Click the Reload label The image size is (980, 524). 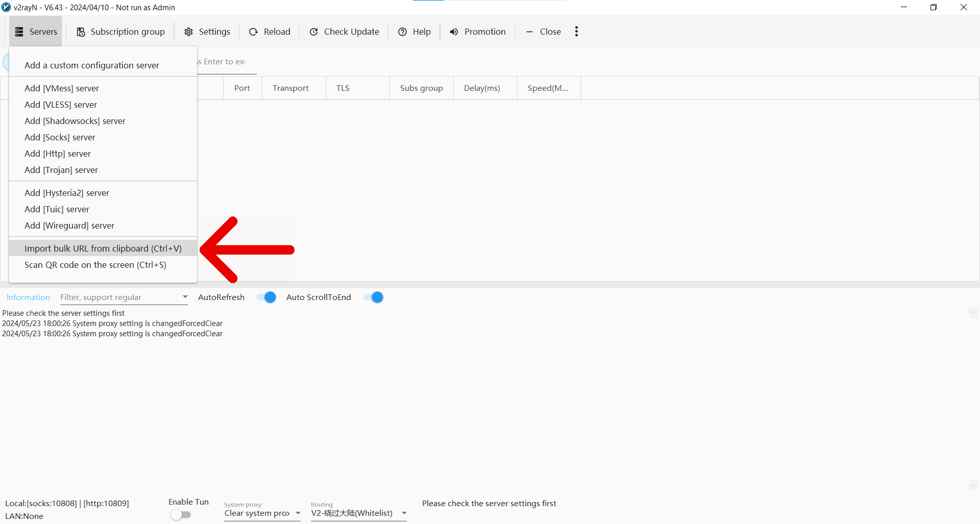pos(277,32)
